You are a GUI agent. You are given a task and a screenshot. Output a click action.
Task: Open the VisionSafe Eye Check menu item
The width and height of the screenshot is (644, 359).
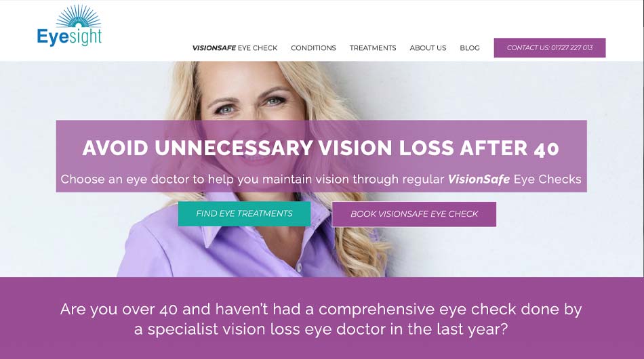[235, 48]
